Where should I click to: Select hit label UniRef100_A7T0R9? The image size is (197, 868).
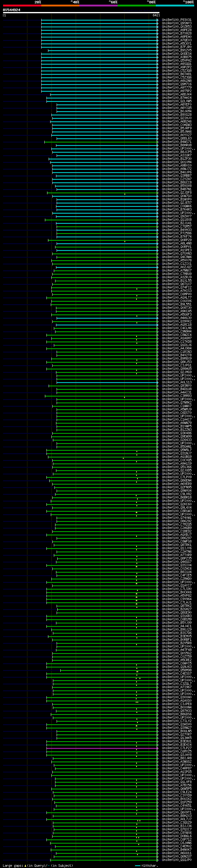[176, 555]
